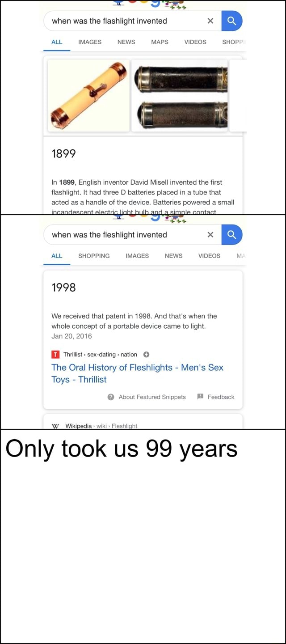Clear the fleshlight search query
Viewport: 286px width, 644px height.
tap(210, 235)
